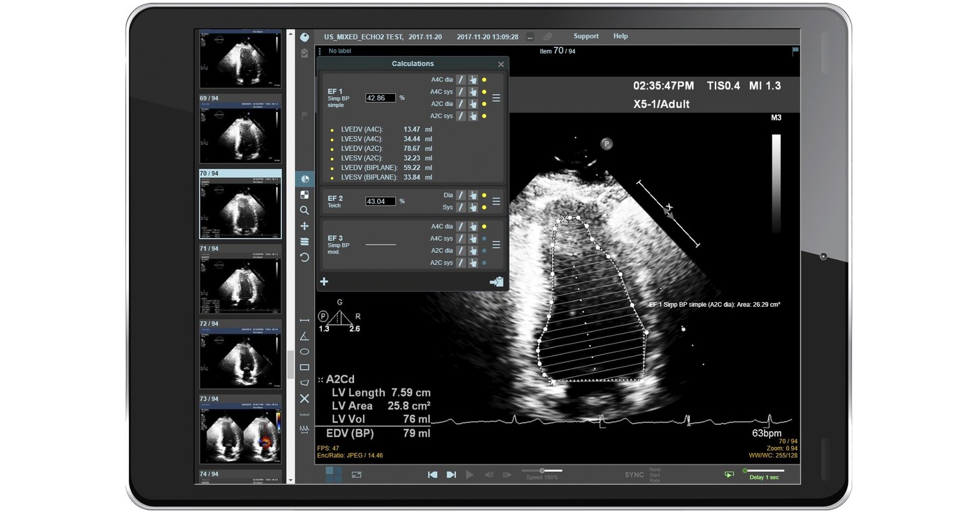The width and height of the screenshot is (980, 513).
Task: Adjust the playback Speed slider
Action: pos(543,471)
